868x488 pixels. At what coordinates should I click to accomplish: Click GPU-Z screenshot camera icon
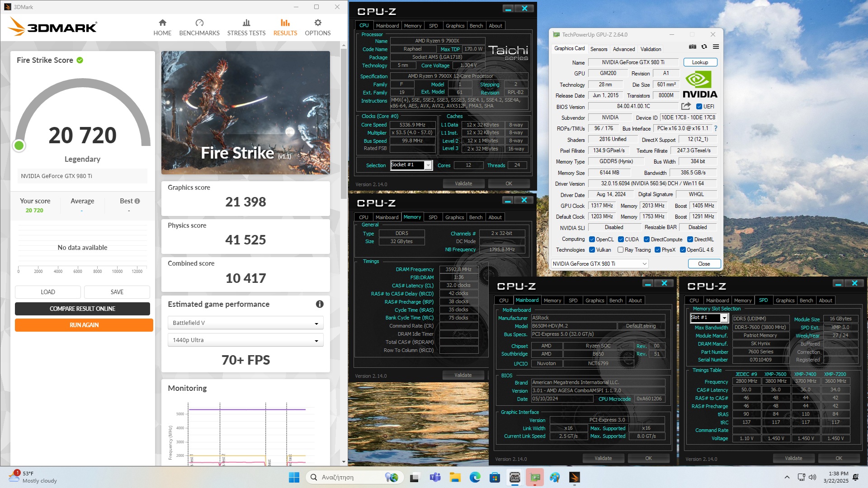[x=693, y=47]
